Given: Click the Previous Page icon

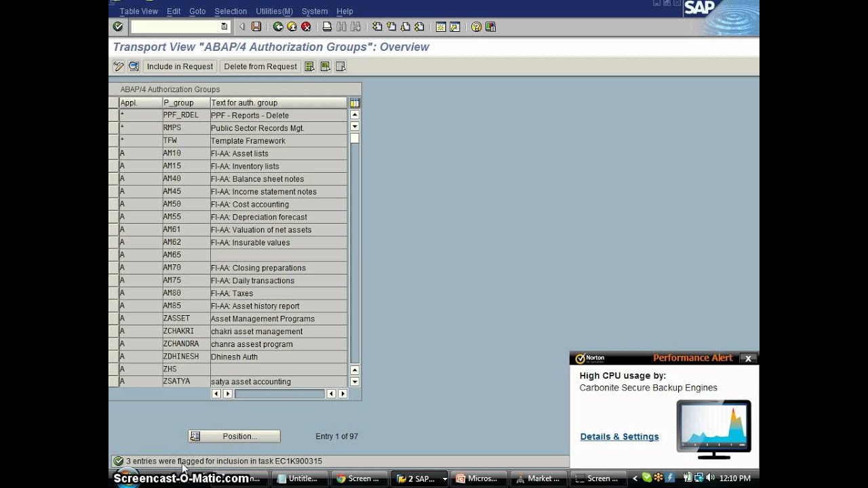Looking at the screenshot, I should (391, 26).
